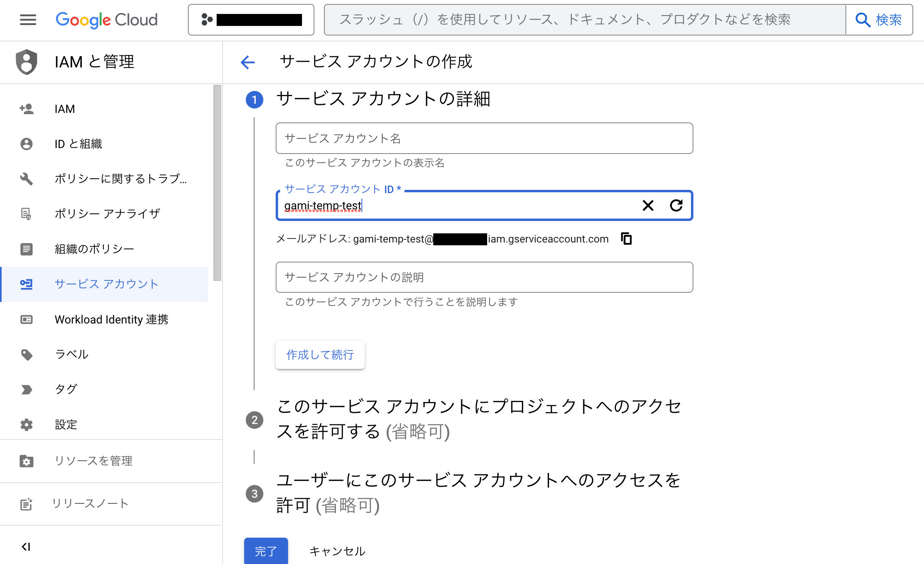Click the 設定 gear icon
This screenshot has width=924, height=564.
point(26,424)
